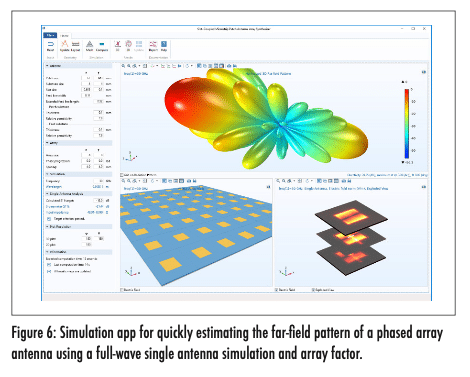The width and height of the screenshot is (470, 377).
Task: Toggle the Target criterion passed checkbox
Action: (49, 219)
